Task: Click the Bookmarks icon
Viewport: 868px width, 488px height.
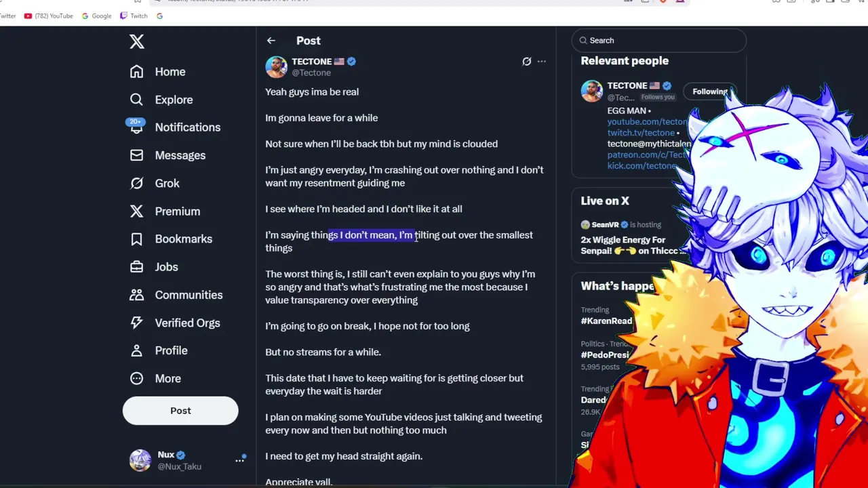Action: [x=136, y=239]
